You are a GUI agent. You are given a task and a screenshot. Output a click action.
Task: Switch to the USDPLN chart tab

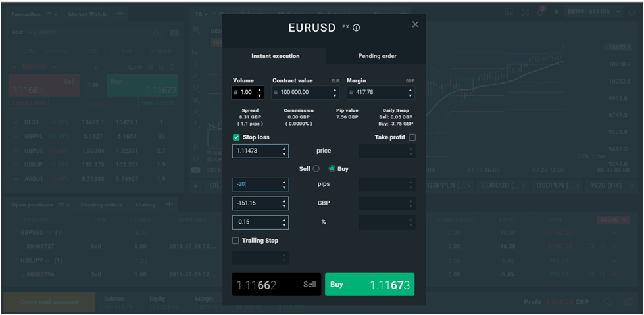[x=556, y=185]
